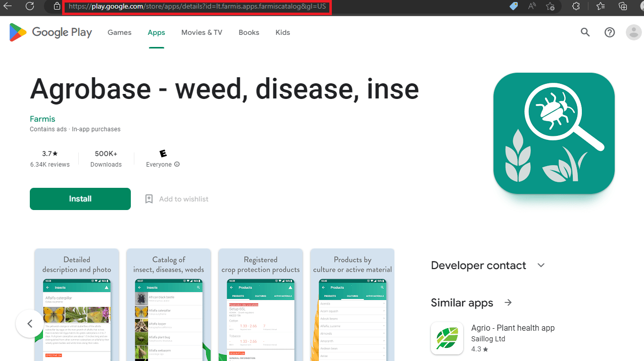Open the shopping tag icon in address bar
644x361 pixels.
pyautogui.click(x=514, y=6)
